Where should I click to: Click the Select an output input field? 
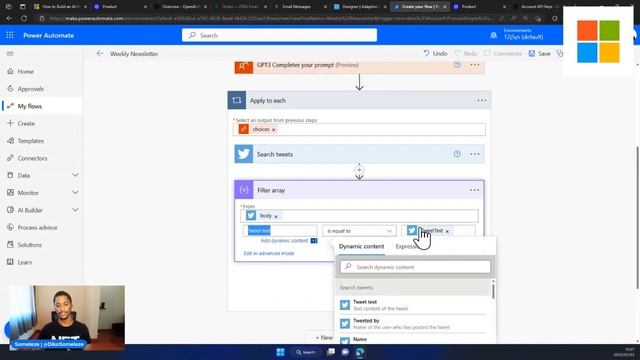click(359, 129)
